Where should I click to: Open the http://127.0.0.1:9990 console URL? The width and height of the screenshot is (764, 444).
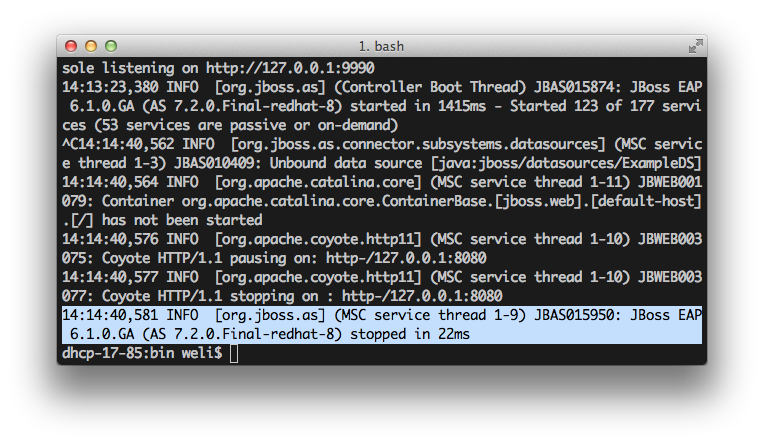[290, 68]
